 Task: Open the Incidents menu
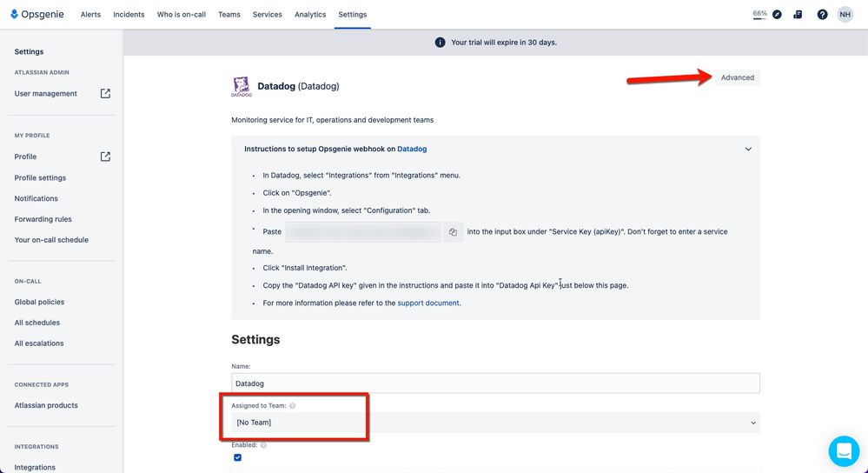click(129, 15)
